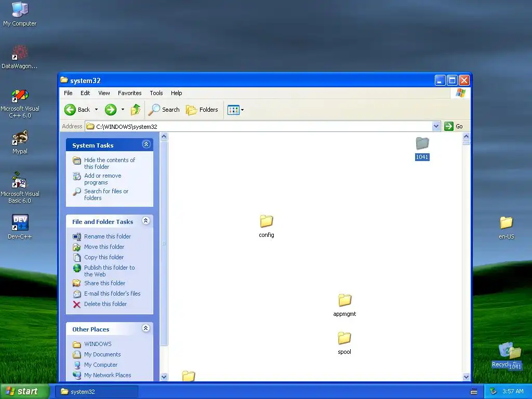The width and height of the screenshot is (532, 399).
Task: Select the DataWagon desktop shortcut
Action: [x=20, y=57]
